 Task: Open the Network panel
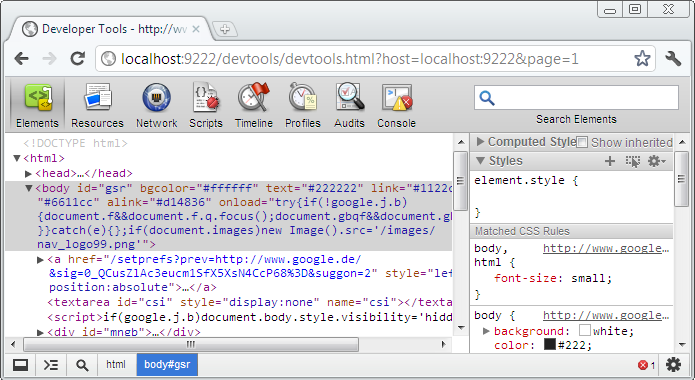click(x=156, y=106)
